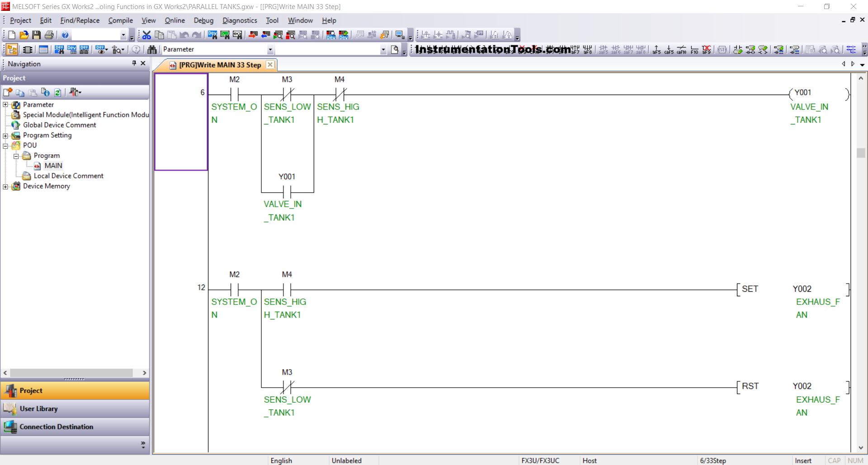Create a new project with New icon
The image size is (868, 465).
[12, 35]
